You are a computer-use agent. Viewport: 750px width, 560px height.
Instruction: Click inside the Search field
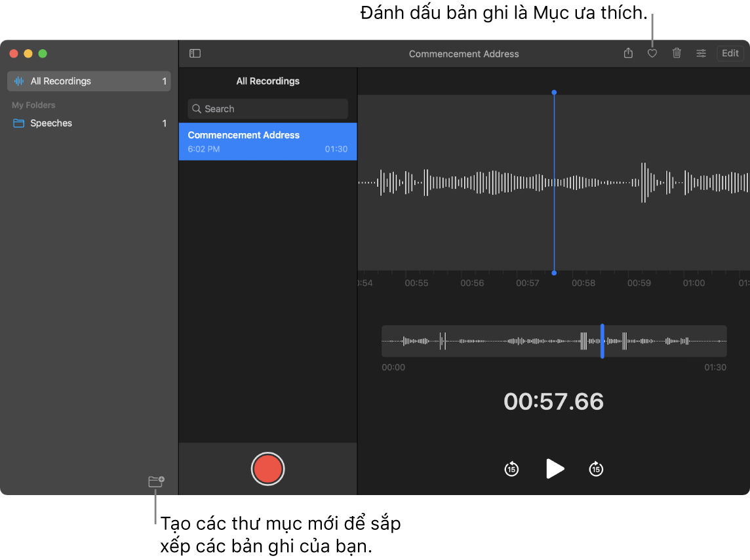(267, 108)
